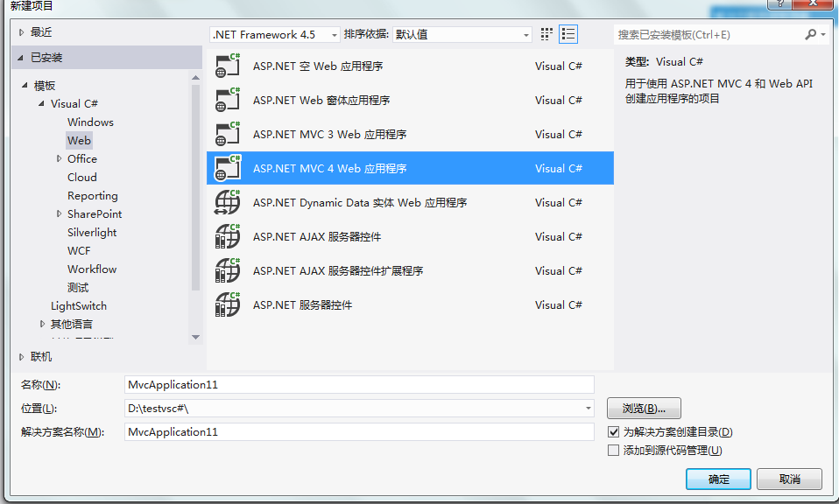The height and width of the screenshot is (504, 839).
Task: Switch to small icons grid view
Action: click(x=546, y=34)
